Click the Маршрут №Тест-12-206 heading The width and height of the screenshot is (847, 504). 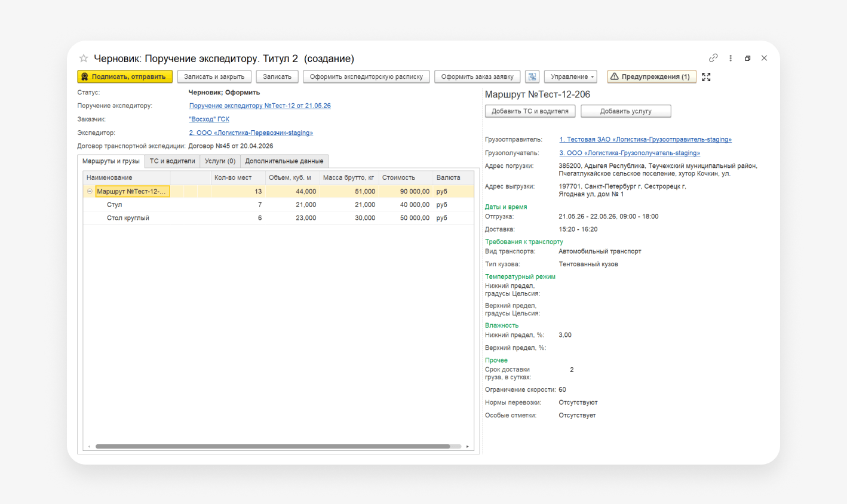[538, 94]
